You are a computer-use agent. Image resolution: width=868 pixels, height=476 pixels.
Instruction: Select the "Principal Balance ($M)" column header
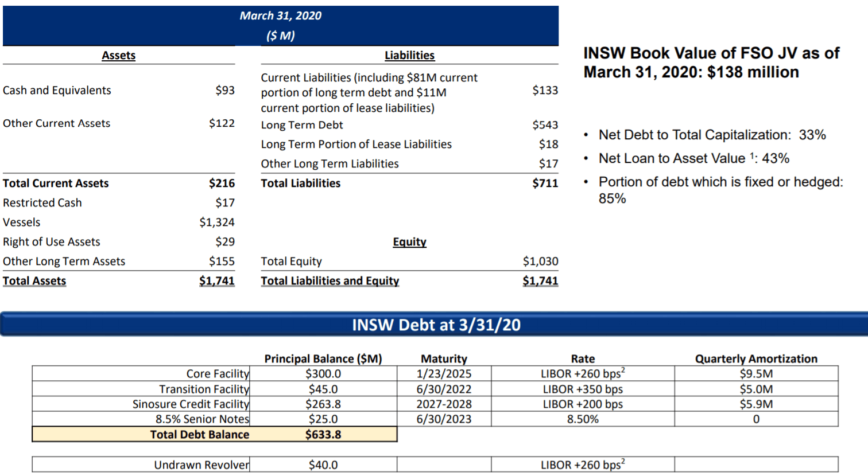pyautogui.click(x=323, y=358)
